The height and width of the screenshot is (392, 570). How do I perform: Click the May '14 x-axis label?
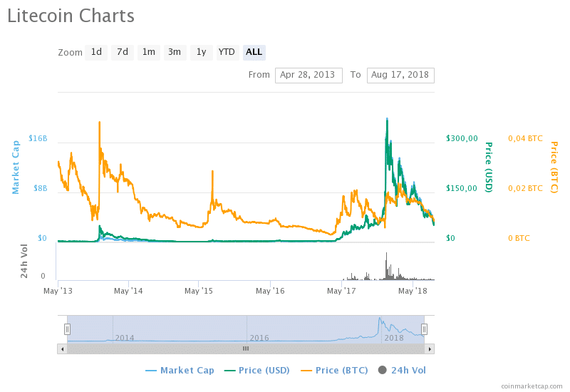click(128, 291)
